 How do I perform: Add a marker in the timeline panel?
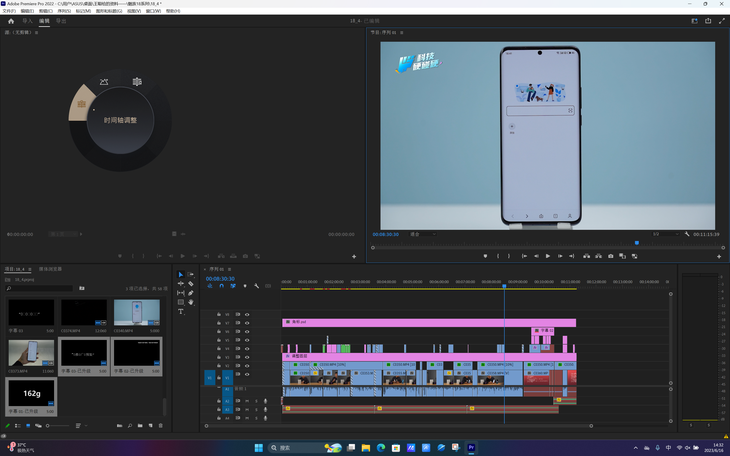click(x=245, y=286)
